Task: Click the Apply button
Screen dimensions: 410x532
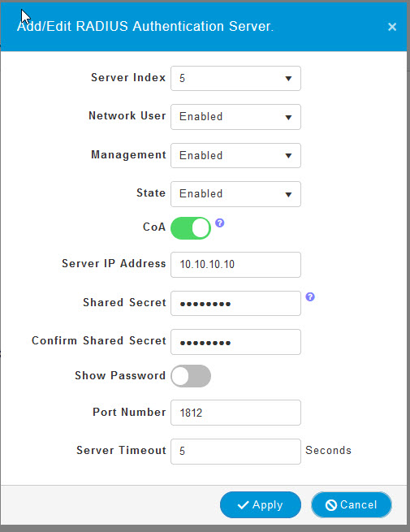Action: pos(261,505)
